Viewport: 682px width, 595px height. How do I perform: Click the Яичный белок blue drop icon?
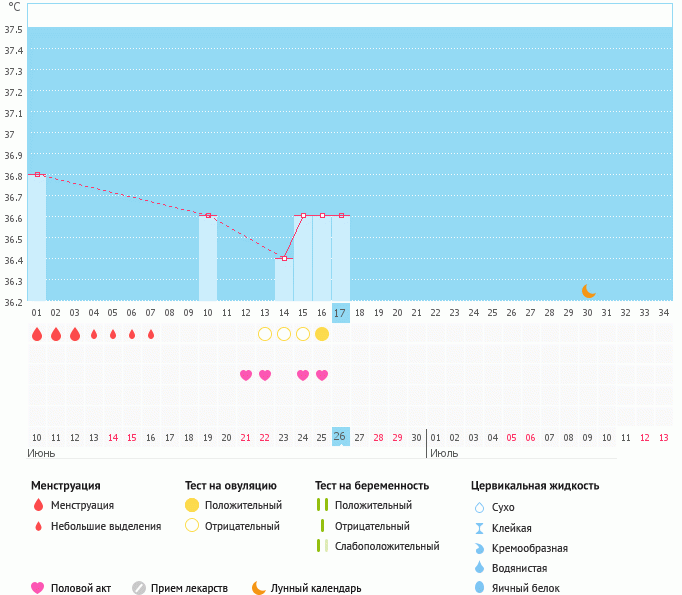480,588
